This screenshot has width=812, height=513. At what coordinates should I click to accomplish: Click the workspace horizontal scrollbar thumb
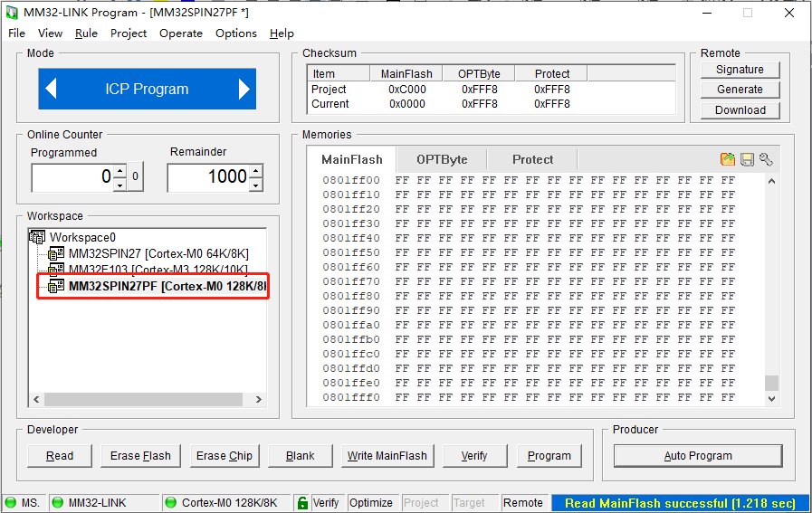tap(143, 399)
